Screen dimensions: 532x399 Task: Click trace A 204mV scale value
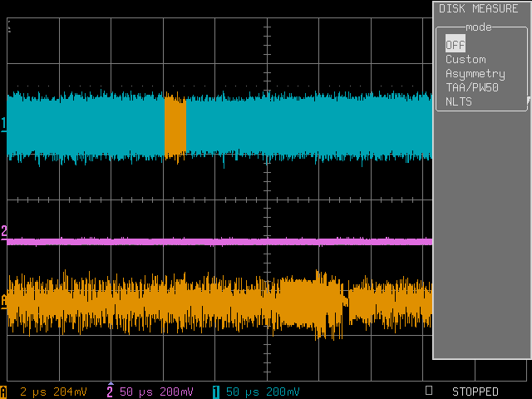pyautogui.click(x=70, y=392)
